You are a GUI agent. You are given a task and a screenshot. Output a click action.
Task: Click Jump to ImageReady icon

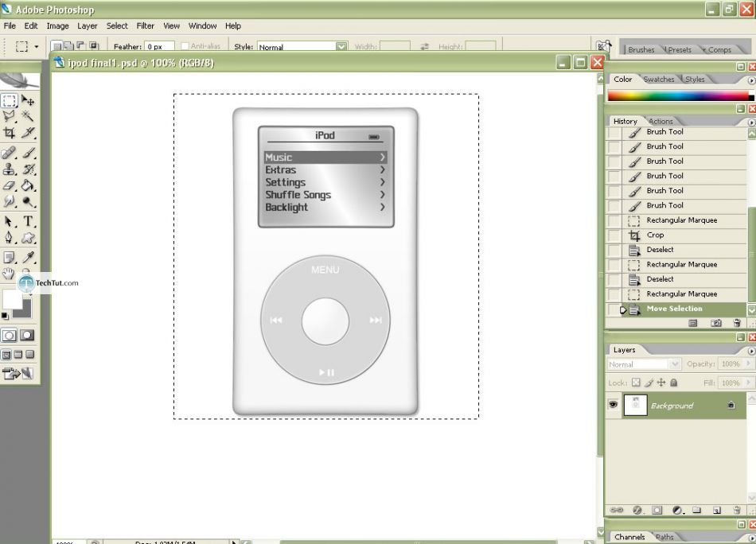point(18,374)
